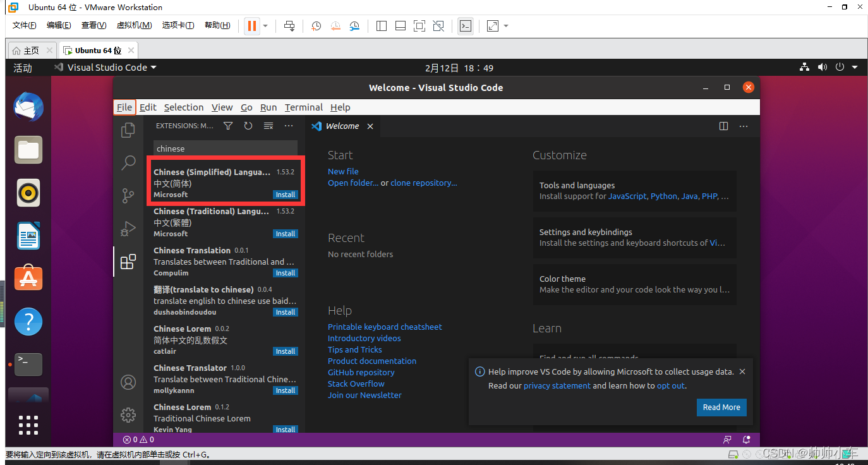Open the GitHub repository link

click(x=361, y=372)
